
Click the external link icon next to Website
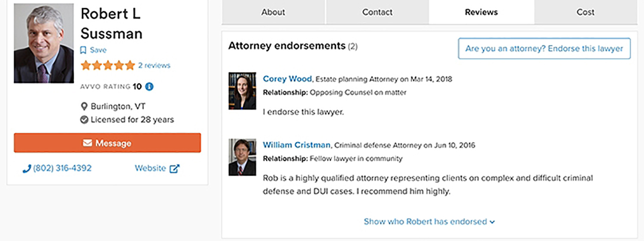click(x=174, y=169)
